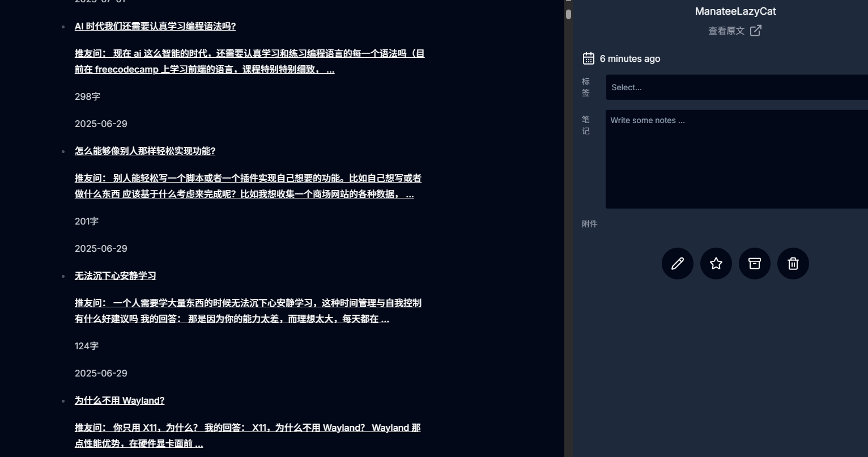Click the 124字 word count

pos(87,346)
